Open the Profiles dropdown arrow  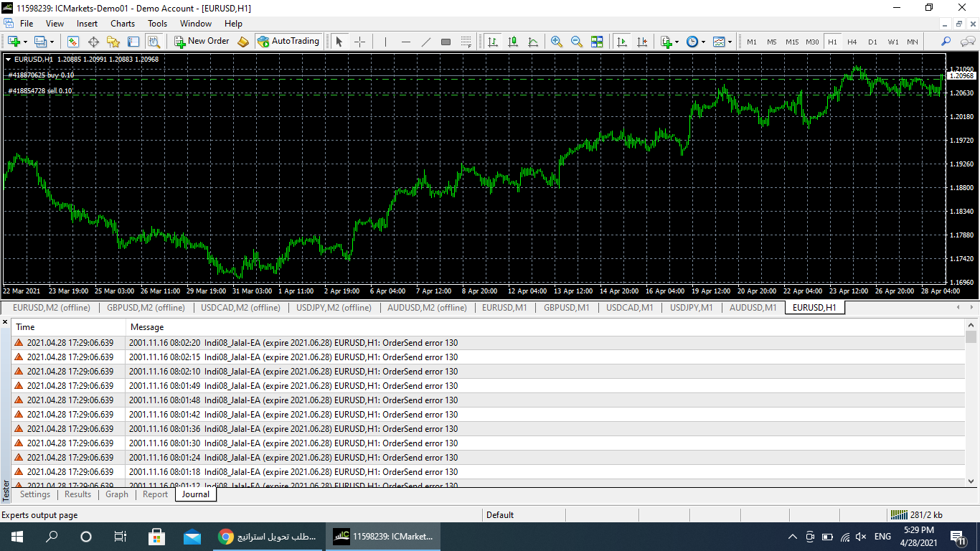click(52, 42)
